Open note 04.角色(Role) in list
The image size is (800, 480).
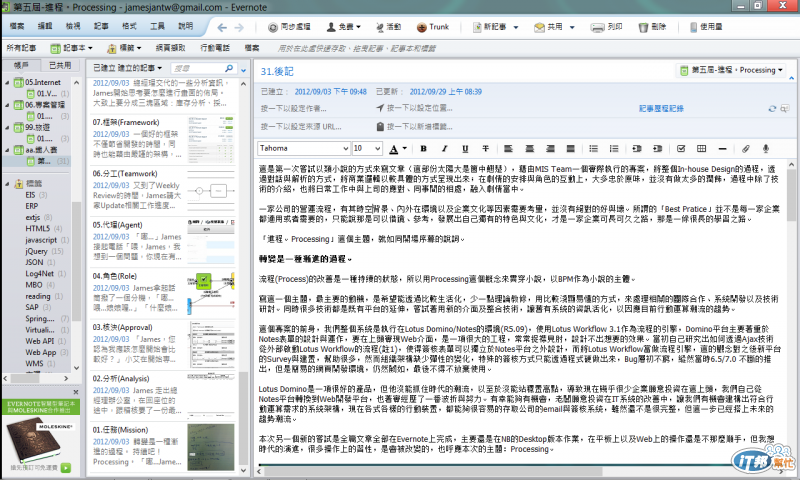163,293
